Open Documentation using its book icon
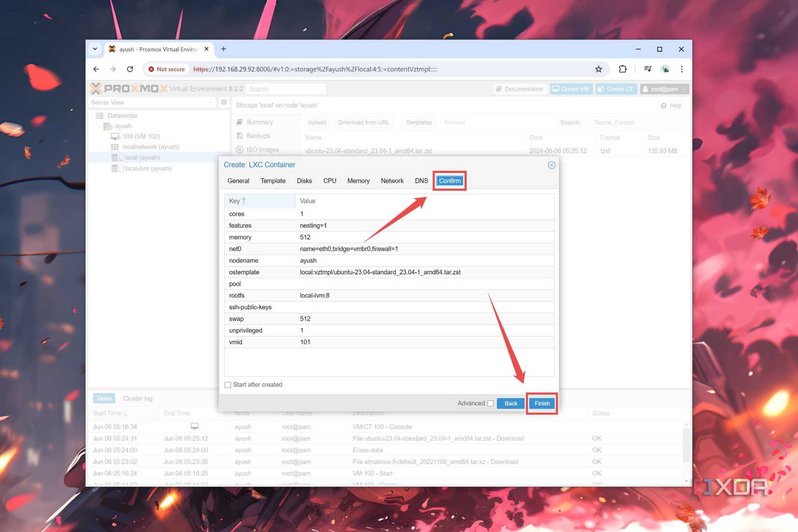Viewport: 798px width, 532px height. (x=498, y=89)
